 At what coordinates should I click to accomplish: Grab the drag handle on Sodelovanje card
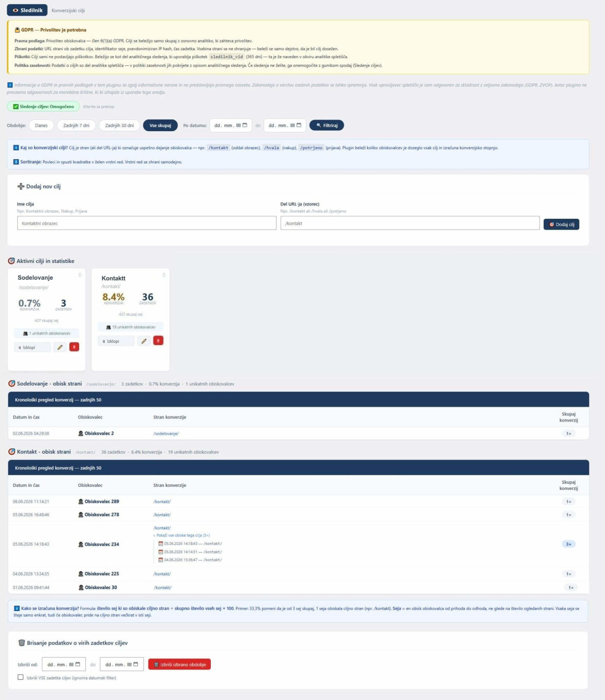pos(80,275)
